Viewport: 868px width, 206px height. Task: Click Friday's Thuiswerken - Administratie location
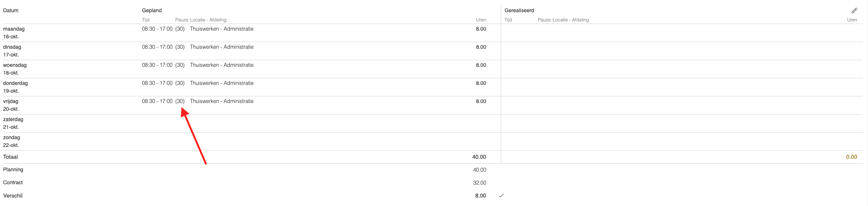tap(222, 101)
